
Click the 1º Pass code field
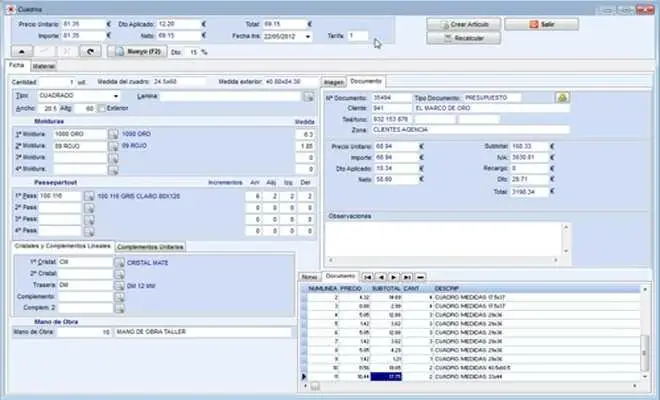tap(59, 196)
